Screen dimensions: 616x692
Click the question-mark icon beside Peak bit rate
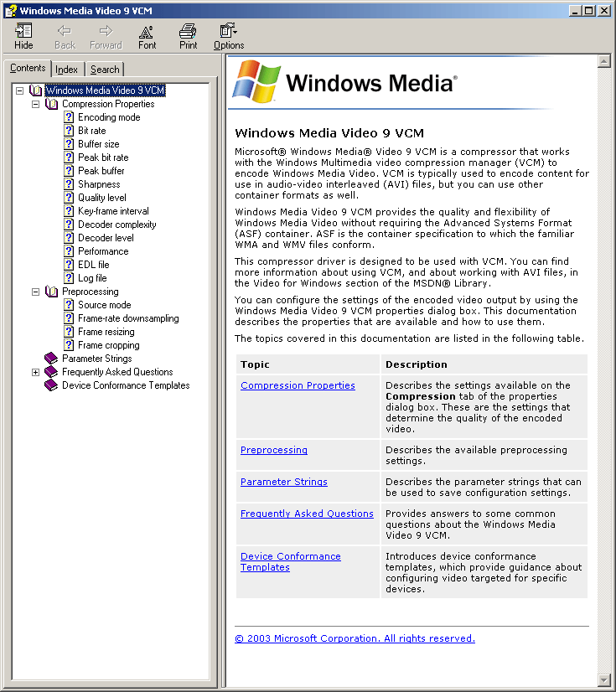pyautogui.click(x=69, y=158)
